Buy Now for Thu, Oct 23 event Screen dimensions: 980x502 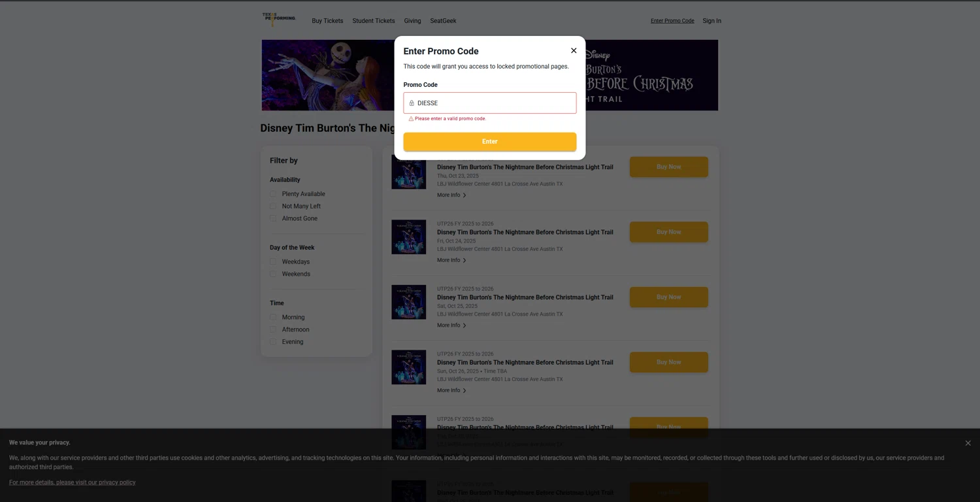click(x=669, y=167)
